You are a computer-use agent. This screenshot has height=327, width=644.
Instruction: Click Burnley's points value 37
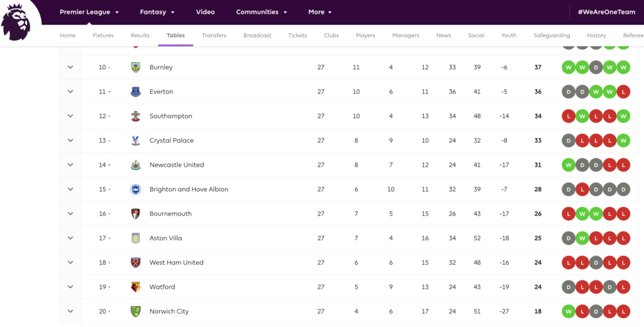click(x=538, y=67)
